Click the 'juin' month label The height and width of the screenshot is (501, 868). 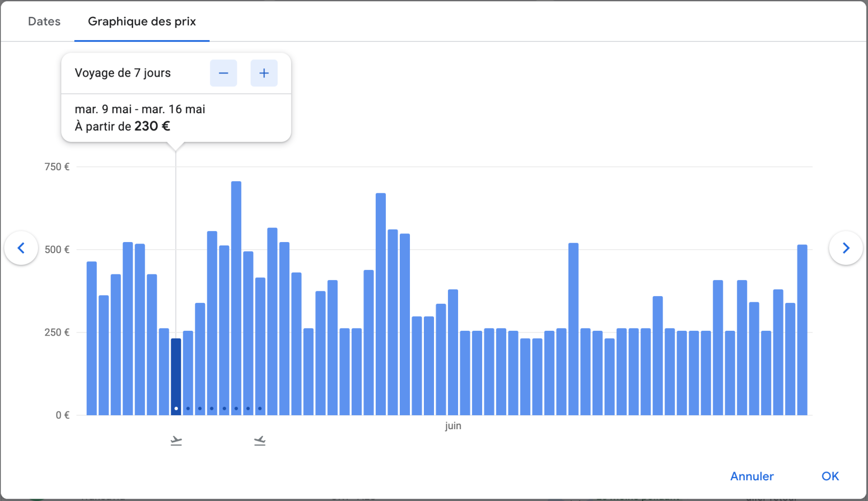tap(453, 426)
